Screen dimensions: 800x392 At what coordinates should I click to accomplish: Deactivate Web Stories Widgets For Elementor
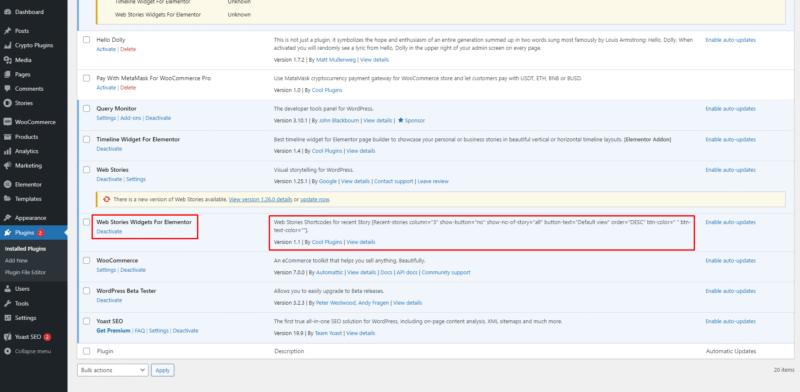click(x=109, y=231)
